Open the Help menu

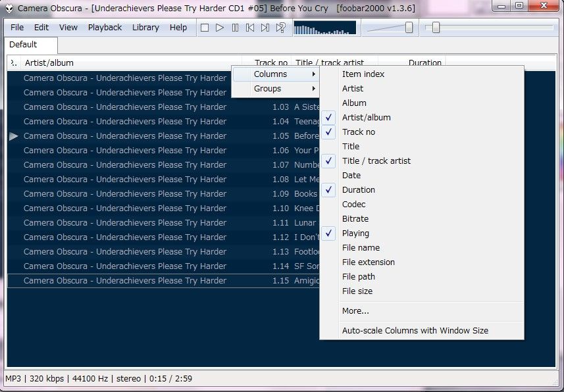pos(178,28)
